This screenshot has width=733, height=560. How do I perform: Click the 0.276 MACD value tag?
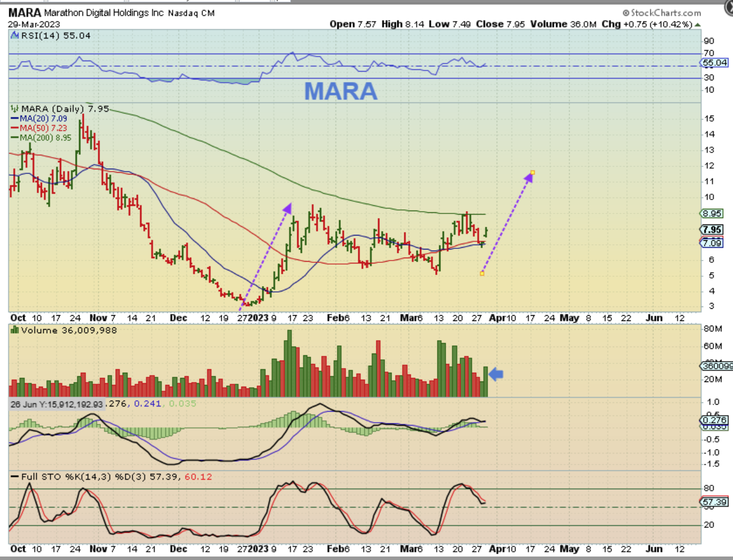tap(715, 420)
